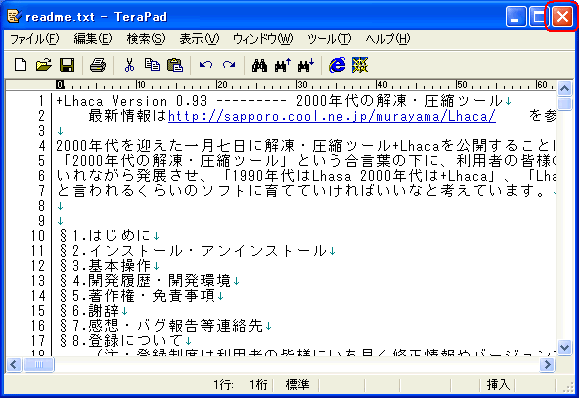Click the 1桁 column position in status bar
The height and width of the screenshot is (398, 579).
258,385
